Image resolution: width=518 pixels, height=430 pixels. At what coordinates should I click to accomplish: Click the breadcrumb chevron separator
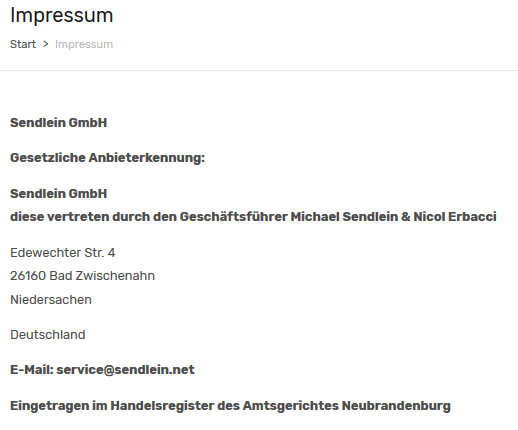46,44
